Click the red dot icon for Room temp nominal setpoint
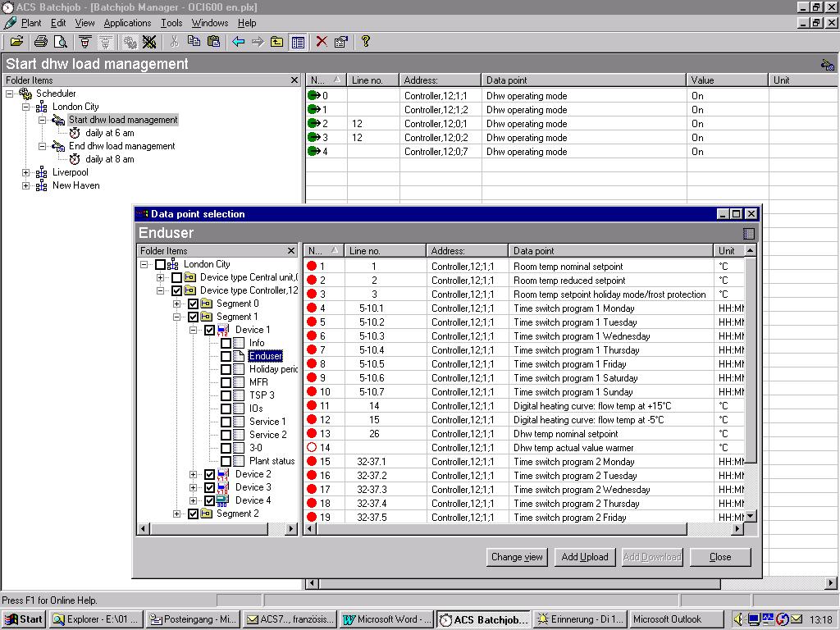The image size is (840, 630). pos(312,266)
